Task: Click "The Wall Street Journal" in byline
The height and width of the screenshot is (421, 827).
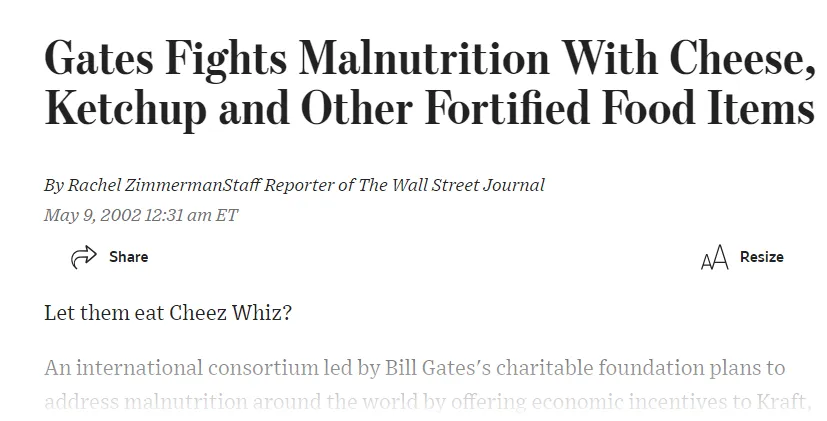Action: 472,185
